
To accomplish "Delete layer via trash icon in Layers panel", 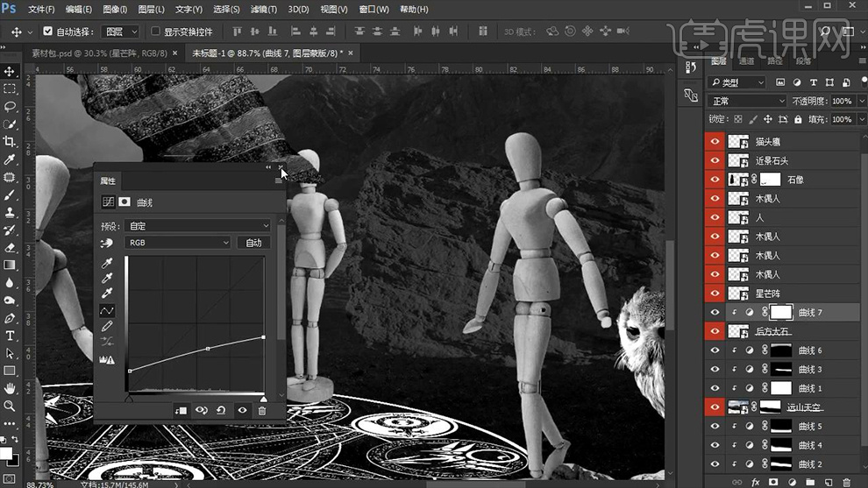I will [846, 482].
